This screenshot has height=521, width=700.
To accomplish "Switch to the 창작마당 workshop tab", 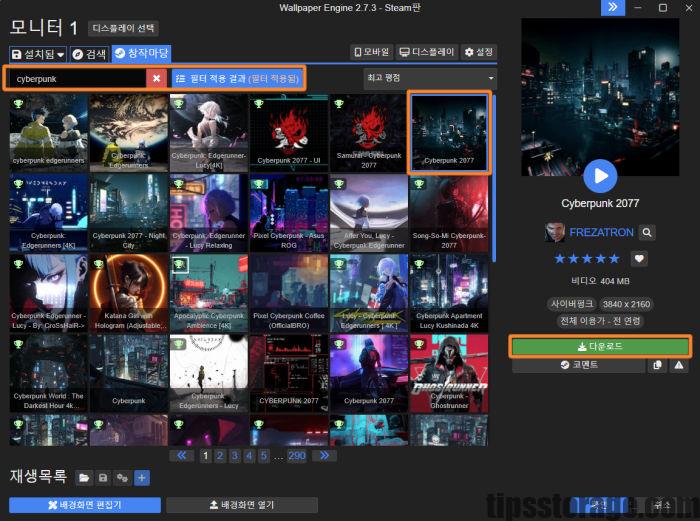I will (x=141, y=54).
